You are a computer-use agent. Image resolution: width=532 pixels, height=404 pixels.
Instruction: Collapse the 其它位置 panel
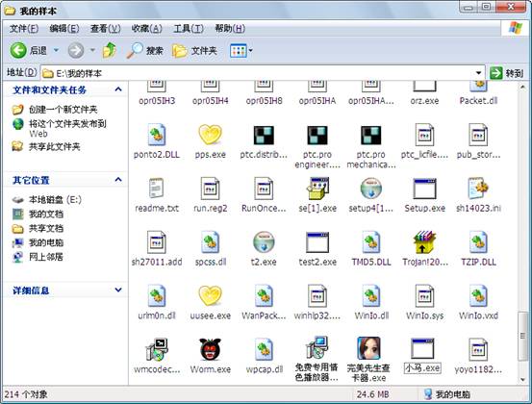(x=118, y=180)
